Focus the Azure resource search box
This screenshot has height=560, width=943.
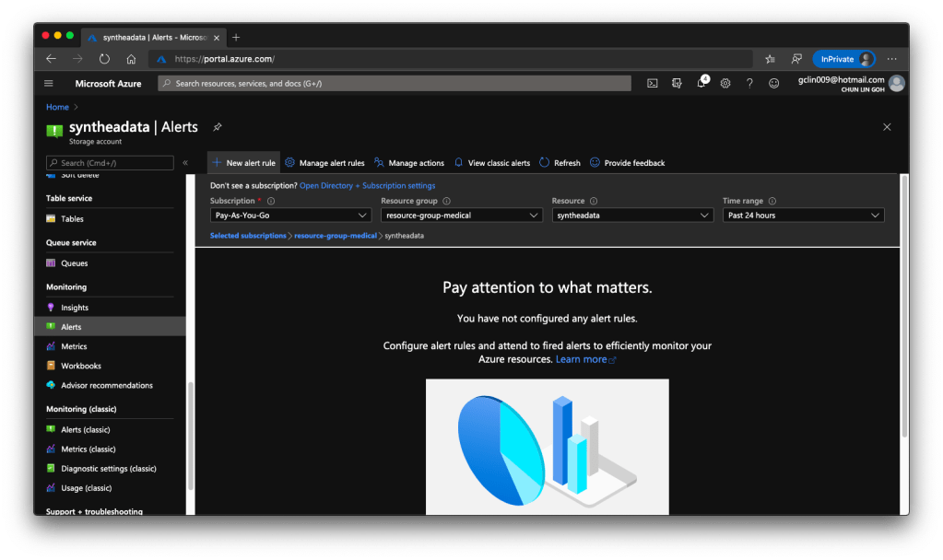click(395, 83)
